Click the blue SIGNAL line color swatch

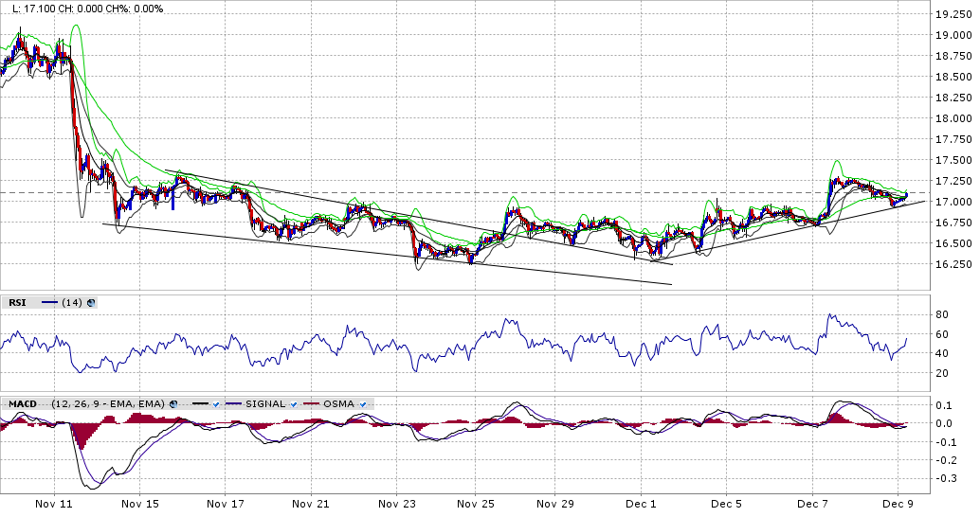(x=236, y=404)
